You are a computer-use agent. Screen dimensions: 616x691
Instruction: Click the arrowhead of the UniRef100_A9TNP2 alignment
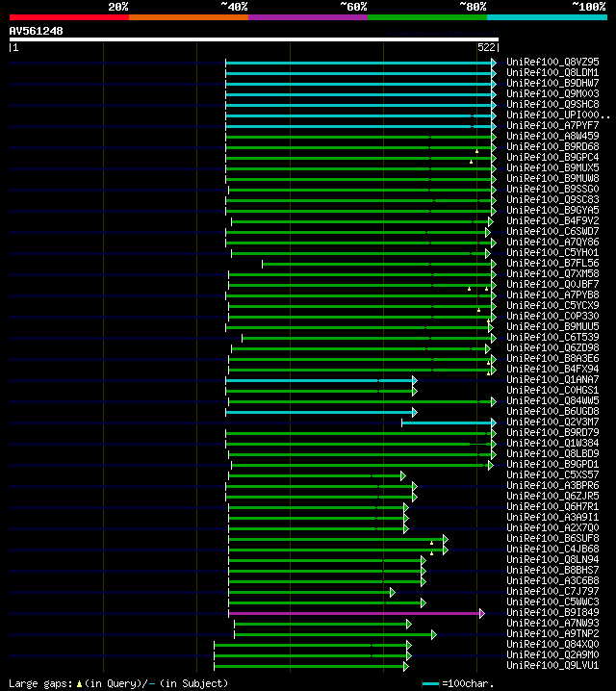pos(434,634)
